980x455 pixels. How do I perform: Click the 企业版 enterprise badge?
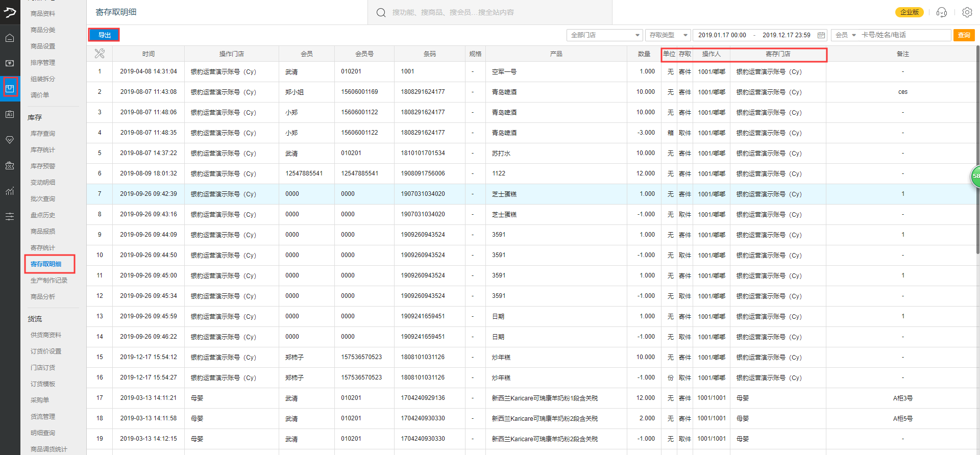(x=909, y=12)
